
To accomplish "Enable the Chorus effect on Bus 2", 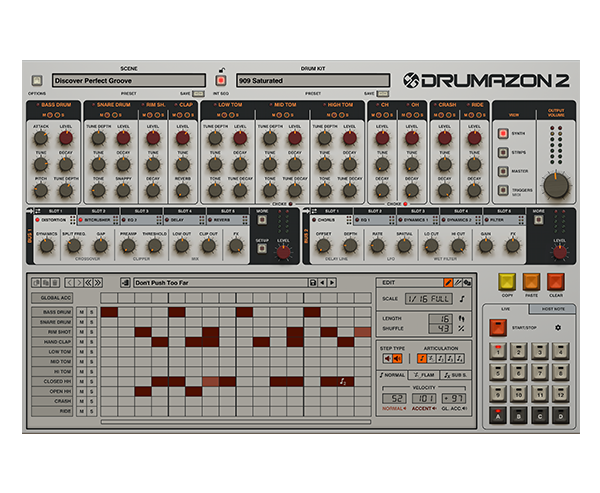I will pyautogui.click(x=314, y=220).
